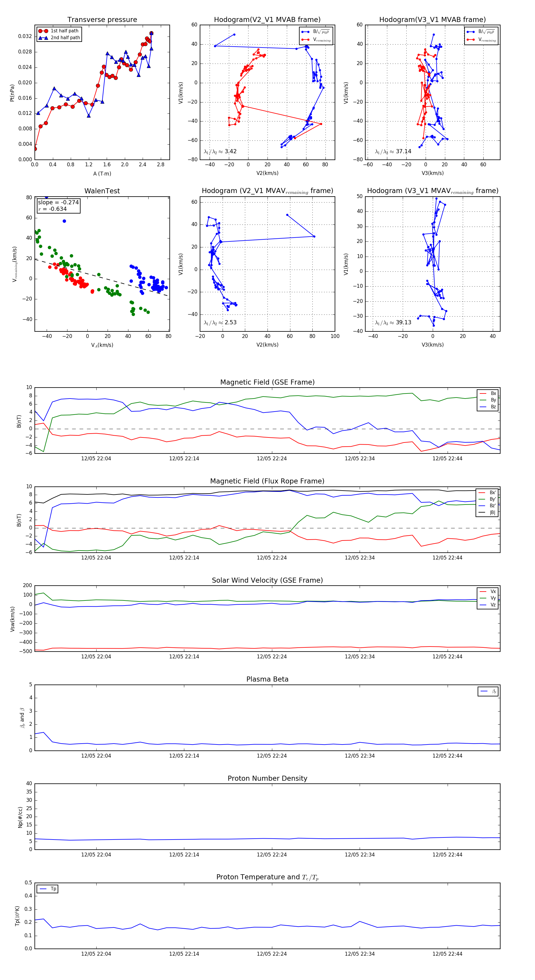The width and height of the screenshot is (535, 980).
Task: Click the 'Hodogram(V3_V1 MVAB frame)' title
Action: (x=432, y=20)
